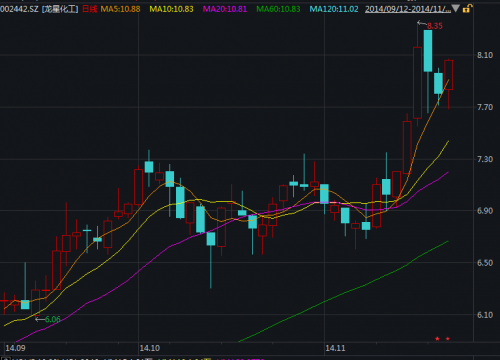Image resolution: width=500 pixels, height=360 pixels.
Task: Open the date range dropdown triangle
Action: click(x=455, y=8)
